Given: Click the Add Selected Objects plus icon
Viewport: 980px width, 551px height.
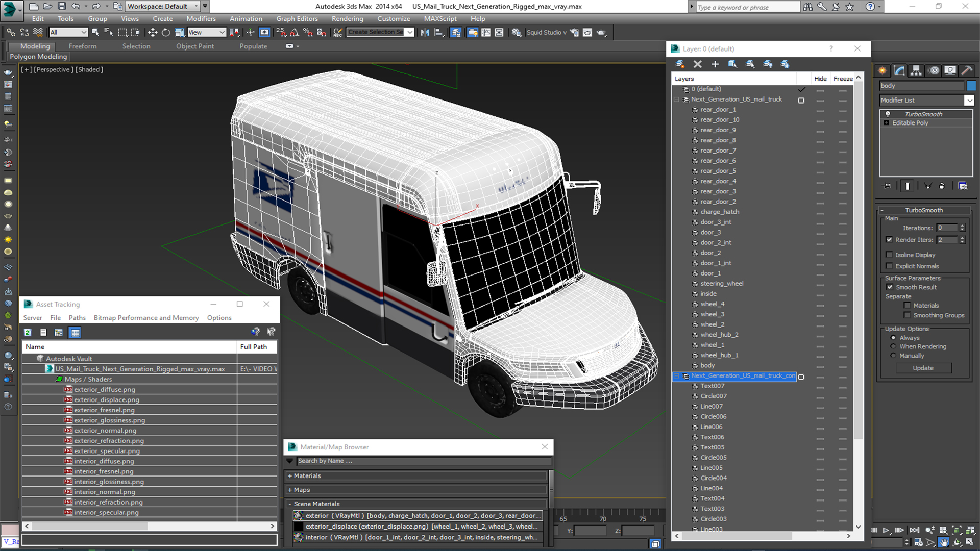Looking at the screenshot, I should (715, 64).
